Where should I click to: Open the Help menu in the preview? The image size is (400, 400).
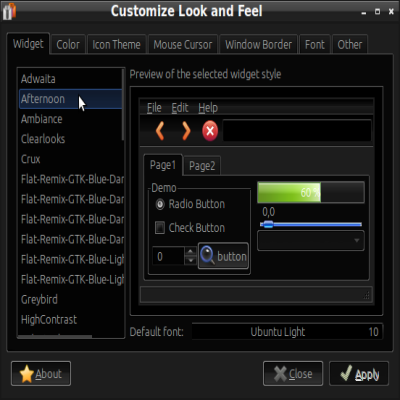208,108
